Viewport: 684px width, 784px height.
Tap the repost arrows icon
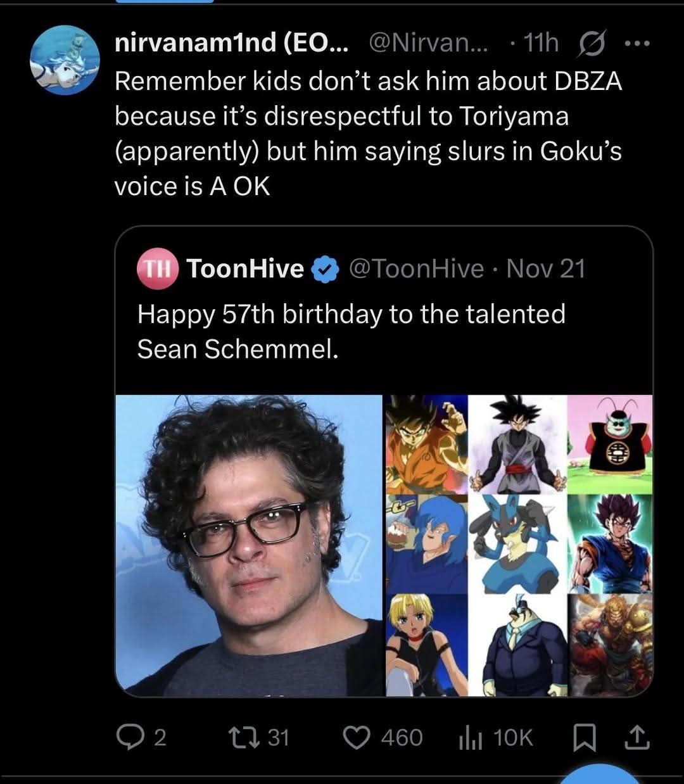[x=243, y=737]
